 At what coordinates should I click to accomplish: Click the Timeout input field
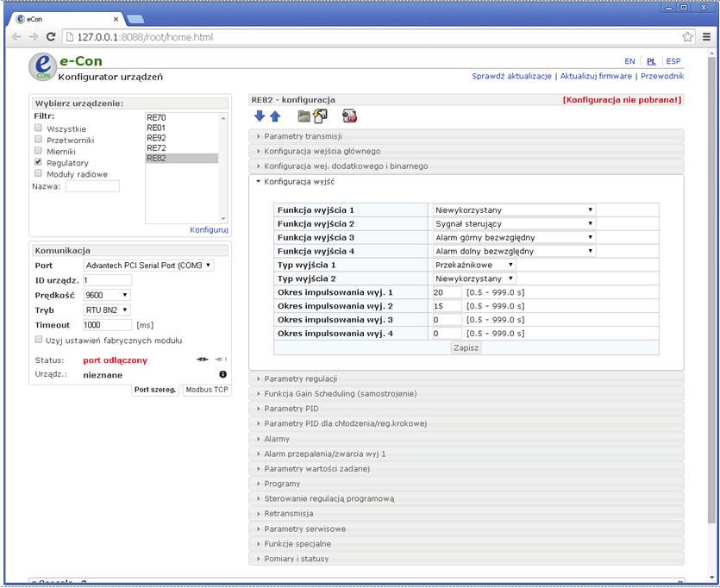tap(108, 324)
